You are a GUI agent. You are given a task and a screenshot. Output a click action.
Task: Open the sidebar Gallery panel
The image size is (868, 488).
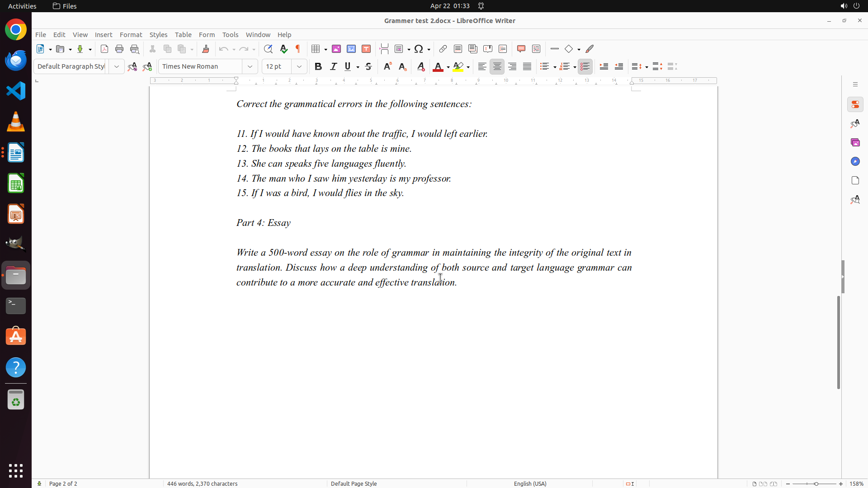point(855,142)
